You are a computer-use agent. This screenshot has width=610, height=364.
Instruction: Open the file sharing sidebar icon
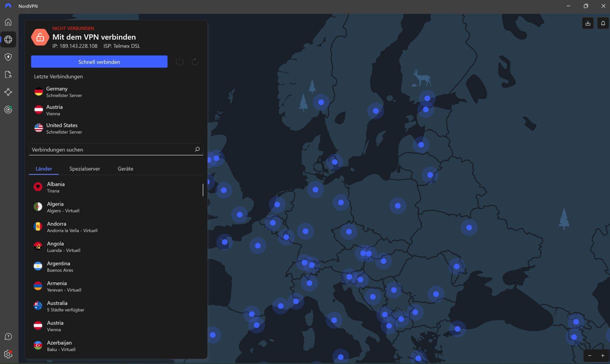pos(8,75)
